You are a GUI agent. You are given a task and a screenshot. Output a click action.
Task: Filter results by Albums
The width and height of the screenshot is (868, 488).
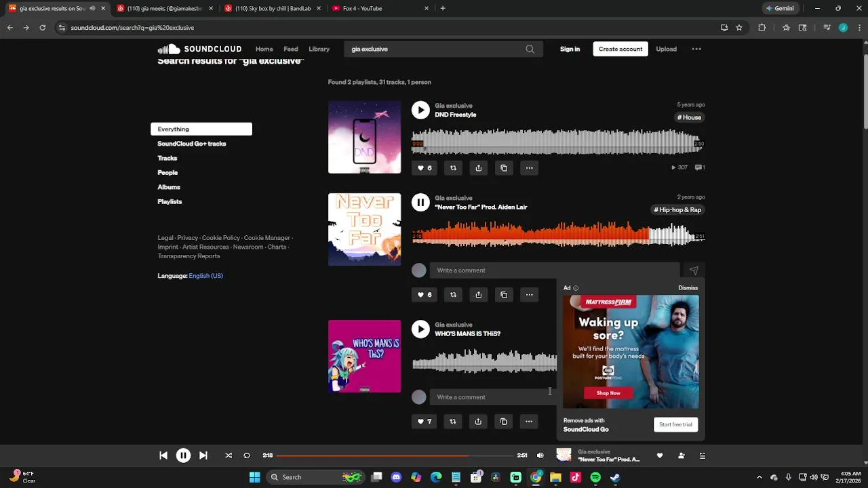(169, 187)
